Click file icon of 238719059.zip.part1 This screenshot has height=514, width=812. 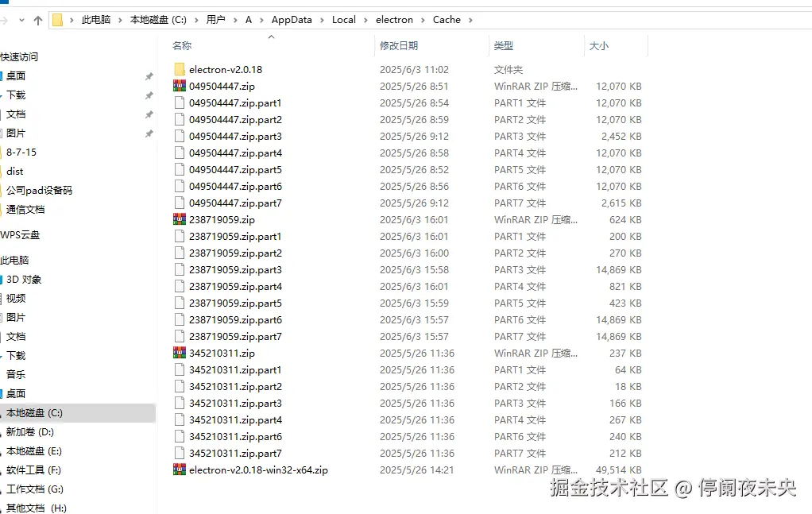point(180,236)
